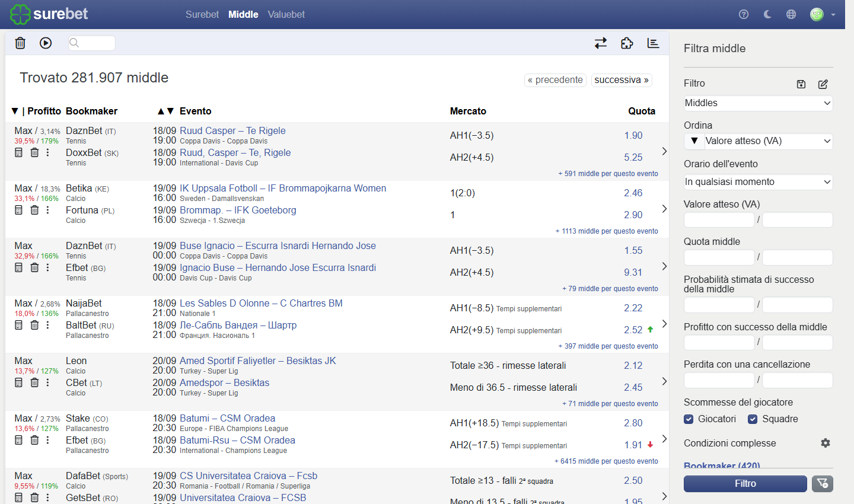Viewport: 854px width, 504px height.
Task: Click the toolbar search field
Action: coord(92,43)
